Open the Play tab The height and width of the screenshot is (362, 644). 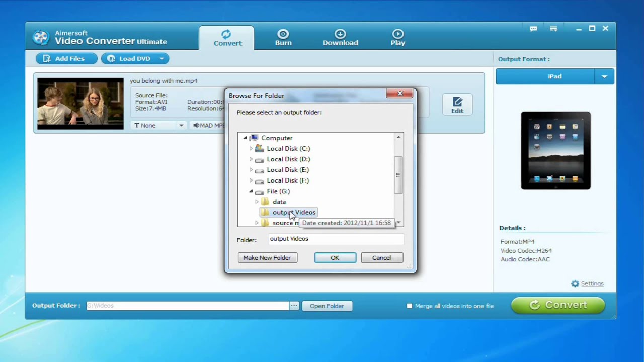click(398, 38)
